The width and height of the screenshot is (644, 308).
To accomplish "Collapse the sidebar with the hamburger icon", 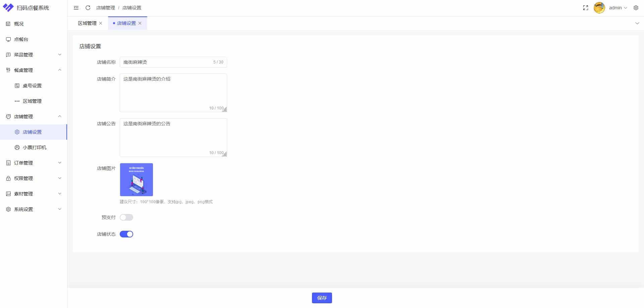I will 76,8.
